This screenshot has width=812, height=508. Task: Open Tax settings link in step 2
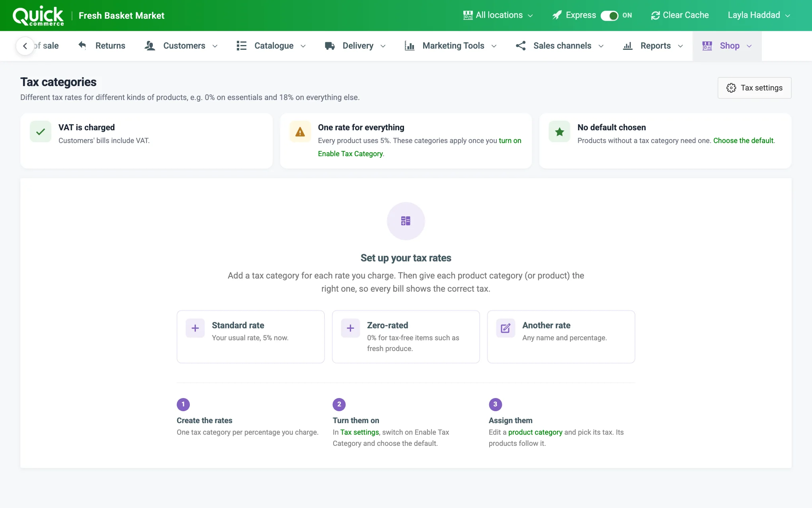coord(359,432)
